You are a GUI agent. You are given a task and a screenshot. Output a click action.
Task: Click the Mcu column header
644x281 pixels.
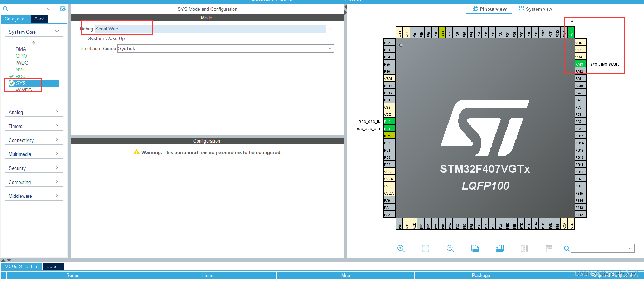[x=345, y=275]
